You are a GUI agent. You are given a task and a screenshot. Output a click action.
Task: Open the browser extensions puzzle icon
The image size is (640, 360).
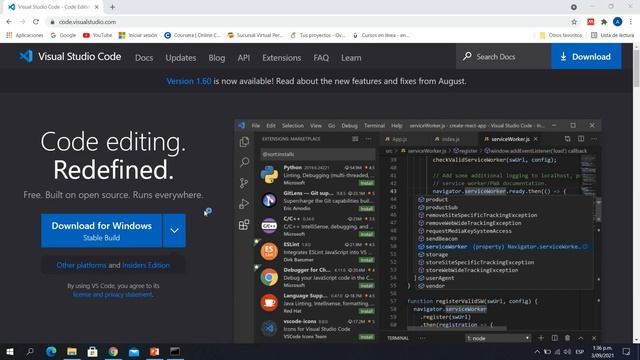coord(604,22)
